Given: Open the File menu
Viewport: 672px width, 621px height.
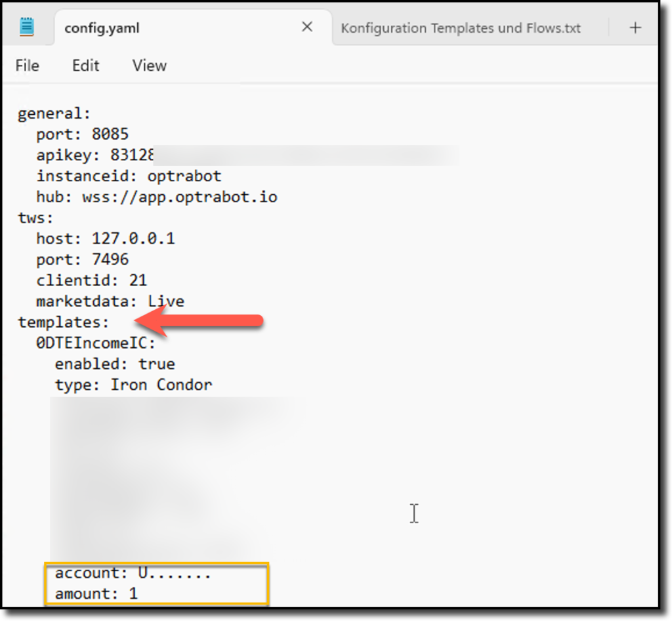Looking at the screenshot, I should (x=27, y=66).
